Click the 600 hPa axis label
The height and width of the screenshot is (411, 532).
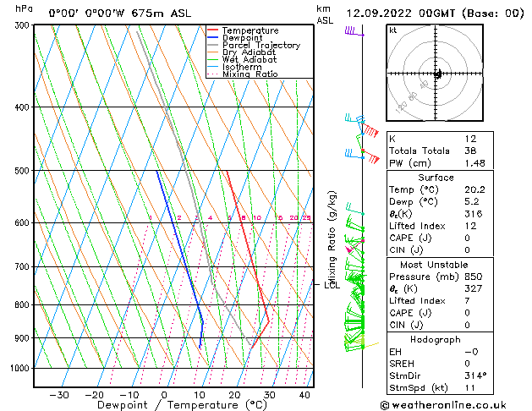tap(24, 223)
